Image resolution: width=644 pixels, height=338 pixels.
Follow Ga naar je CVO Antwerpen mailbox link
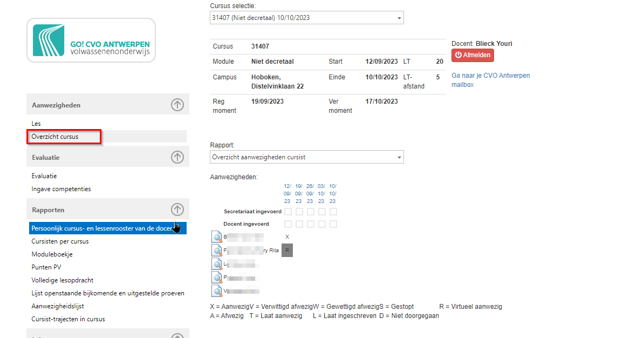pos(490,80)
